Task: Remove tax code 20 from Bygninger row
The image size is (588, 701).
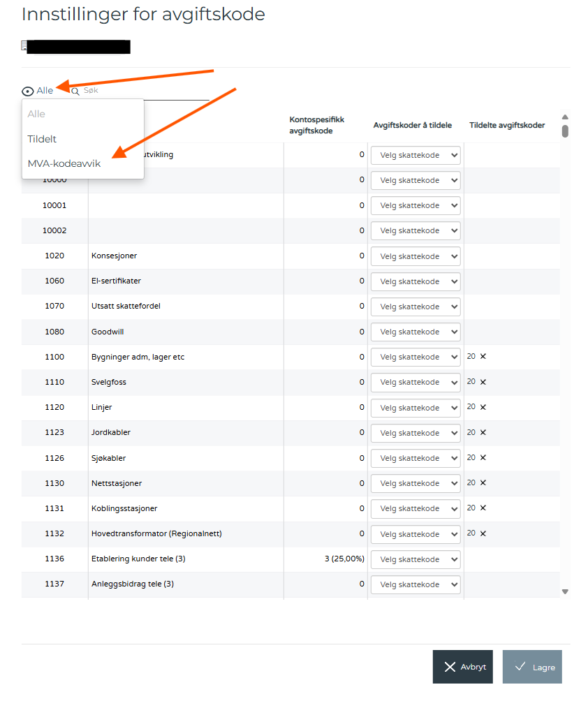Action: 483,356
